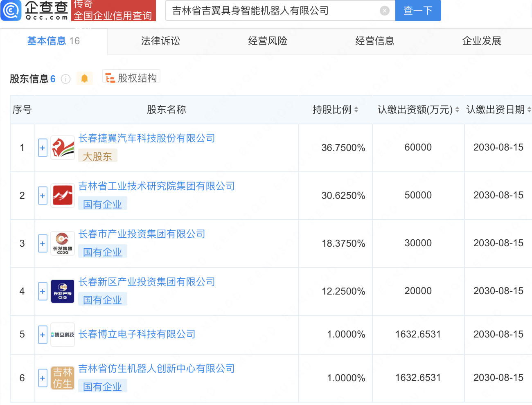
Task: Expand row for 长春市产业投资集团有限公司
Action: pos(43,243)
